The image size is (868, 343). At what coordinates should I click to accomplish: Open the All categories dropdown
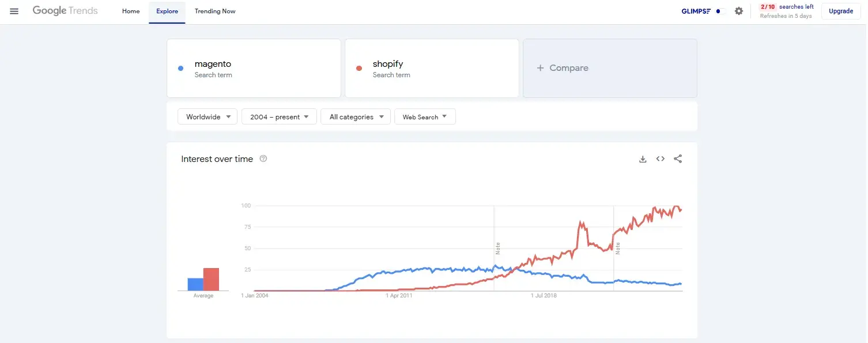click(355, 116)
